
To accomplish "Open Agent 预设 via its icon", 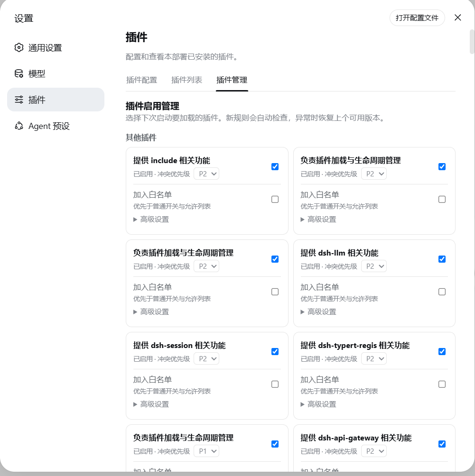I will tap(19, 126).
